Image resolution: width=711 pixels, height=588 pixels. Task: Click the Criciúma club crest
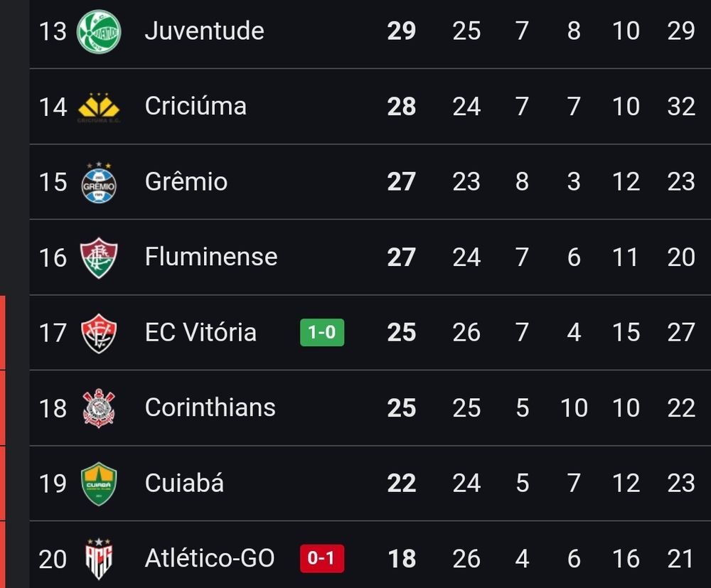click(99, 107)
